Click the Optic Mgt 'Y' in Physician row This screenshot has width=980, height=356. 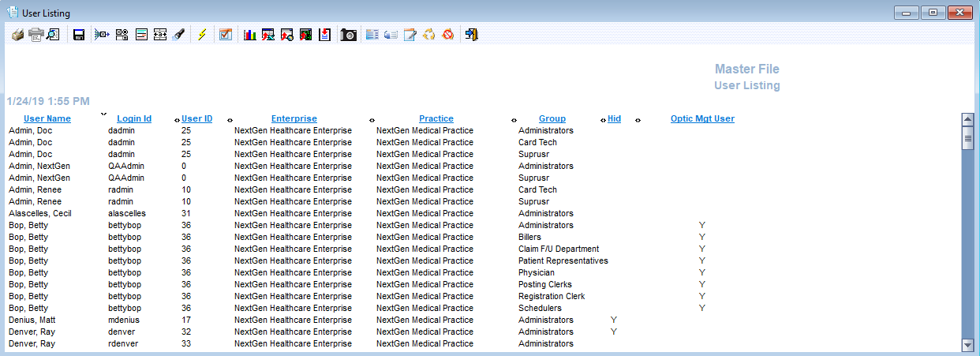tap(702, 272)
